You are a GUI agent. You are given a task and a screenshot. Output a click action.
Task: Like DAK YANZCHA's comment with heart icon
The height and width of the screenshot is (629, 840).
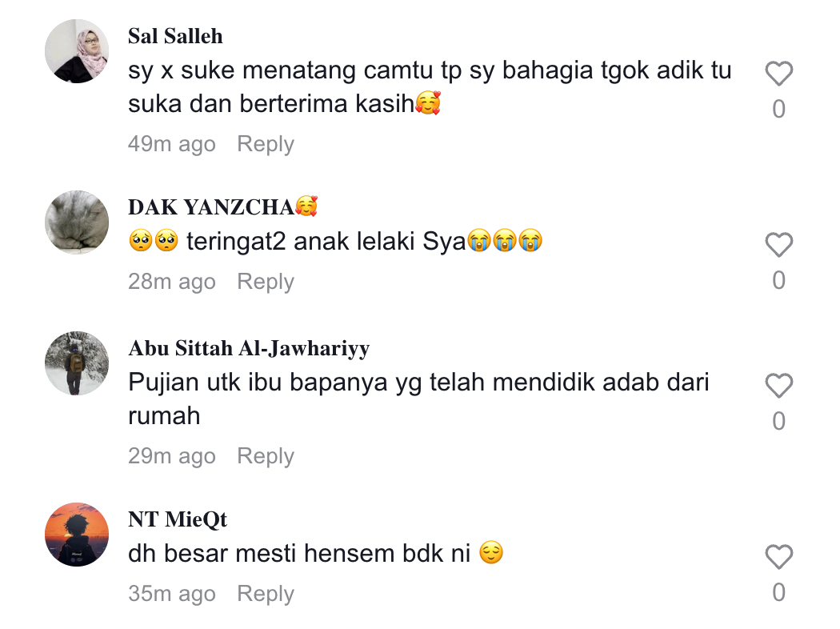778,245
